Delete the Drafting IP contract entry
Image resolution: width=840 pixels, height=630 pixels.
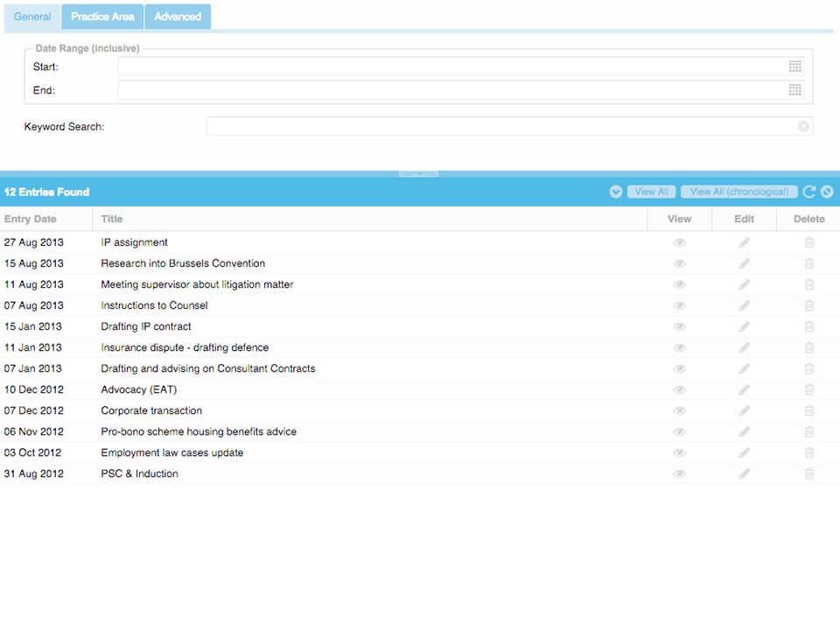808,326
